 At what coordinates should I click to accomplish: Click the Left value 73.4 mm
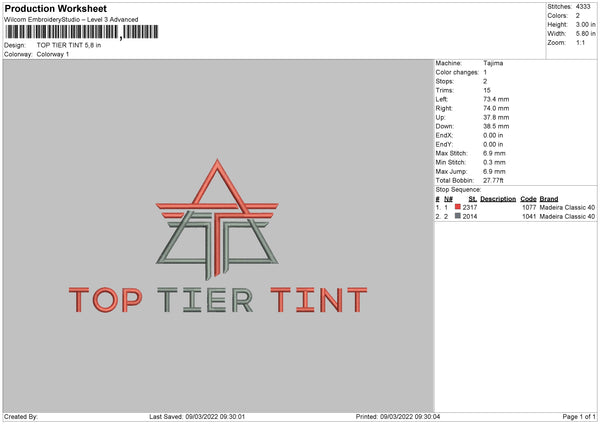click(x=496, y=99)
